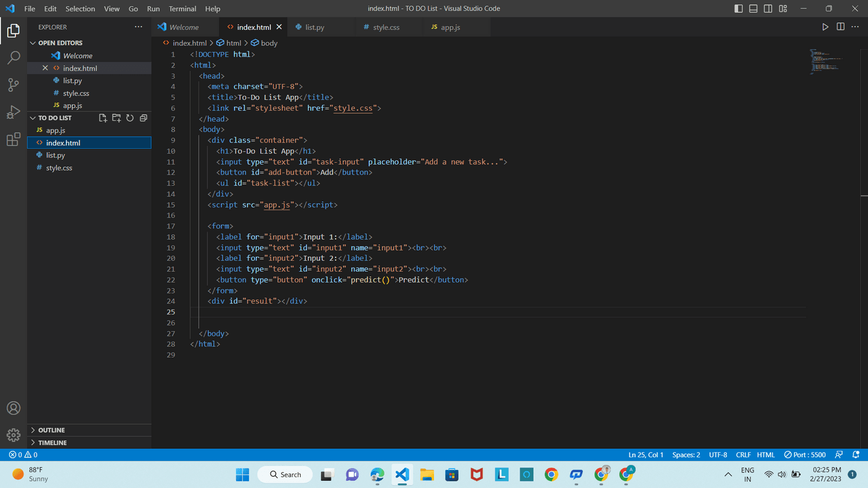Select Welcome in Open Editors list

pyautogui.click(x=89, y=55)
